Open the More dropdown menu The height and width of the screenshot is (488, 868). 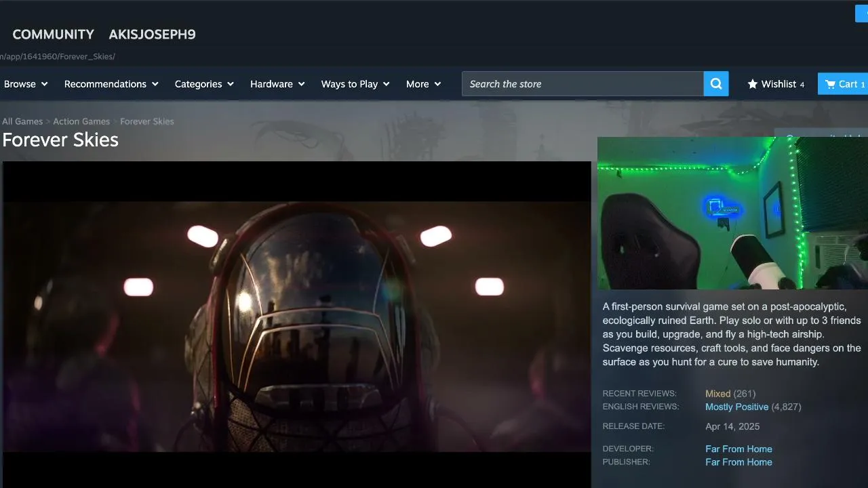pyautogui.click(x=424, y=84)
